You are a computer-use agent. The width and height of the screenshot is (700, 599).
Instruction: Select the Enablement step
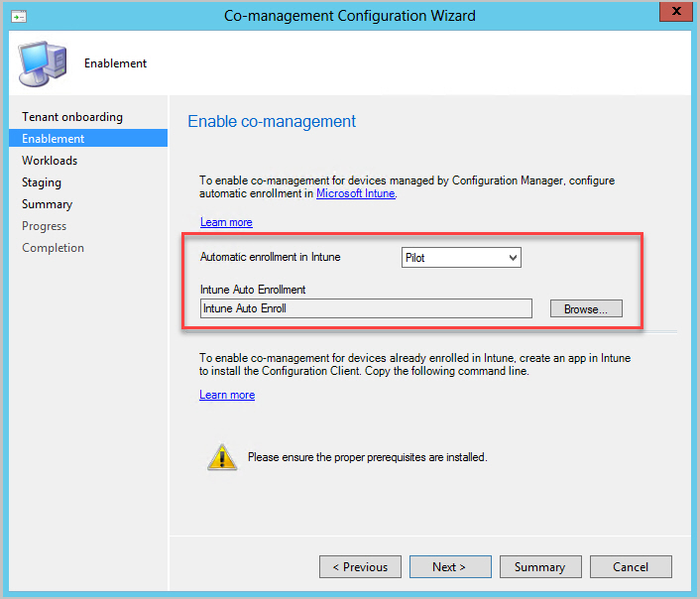pos(88,139)
